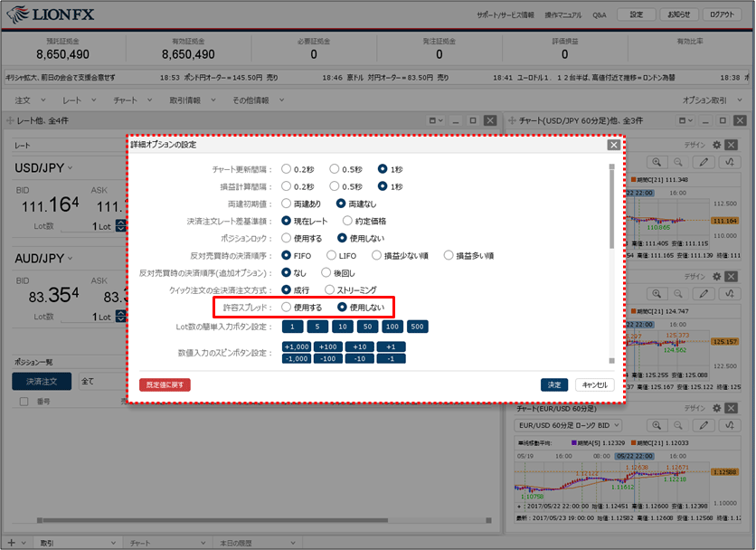Confirm settings with 決定 button
756x550 pixels.
click(554, 384)
